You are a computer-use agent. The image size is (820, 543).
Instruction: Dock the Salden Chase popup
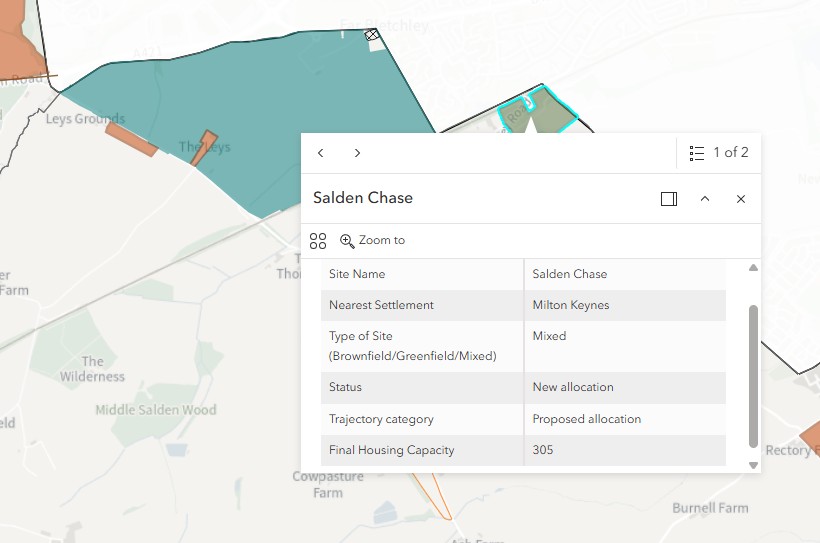pyautogui.click(x=669, y=199)
